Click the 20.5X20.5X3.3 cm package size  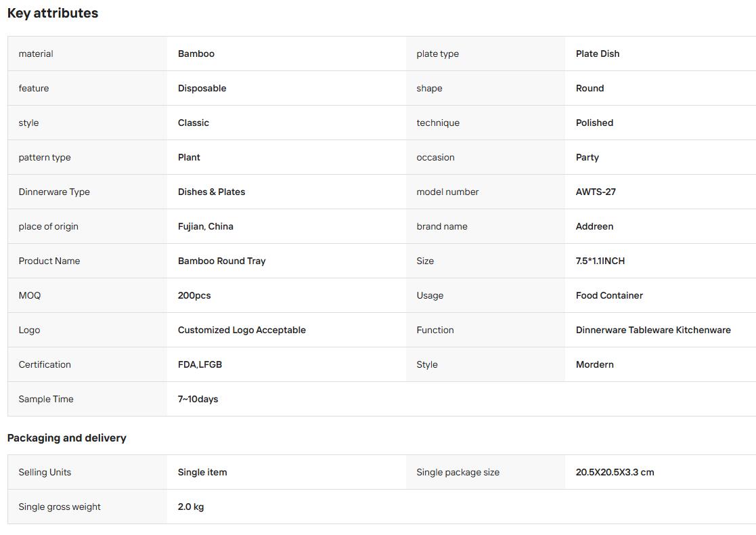[x=615, y=472]
